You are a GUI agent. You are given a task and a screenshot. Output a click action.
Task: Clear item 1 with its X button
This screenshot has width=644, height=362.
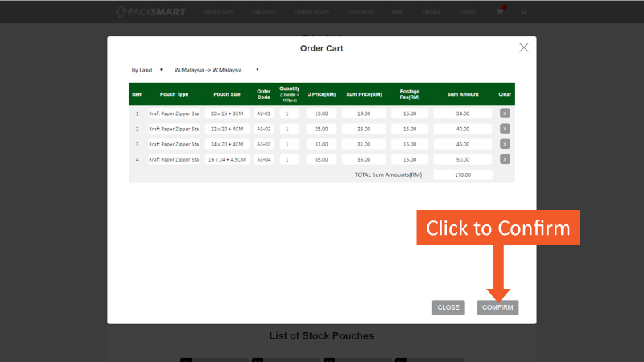coord(505,113)
